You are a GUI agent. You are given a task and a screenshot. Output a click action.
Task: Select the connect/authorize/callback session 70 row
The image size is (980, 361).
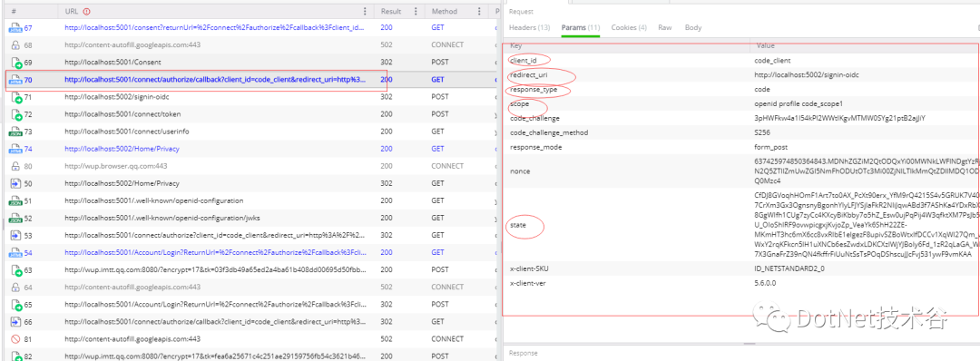tap(250, 80)
